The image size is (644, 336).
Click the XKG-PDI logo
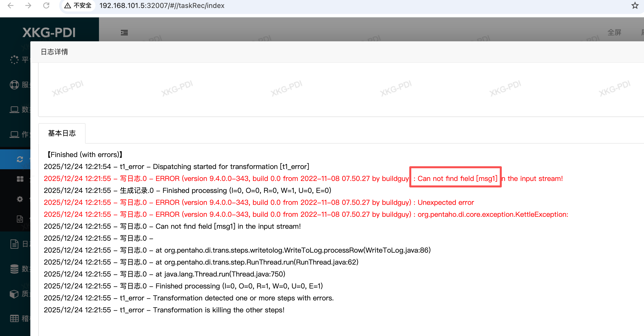point(49,33)
